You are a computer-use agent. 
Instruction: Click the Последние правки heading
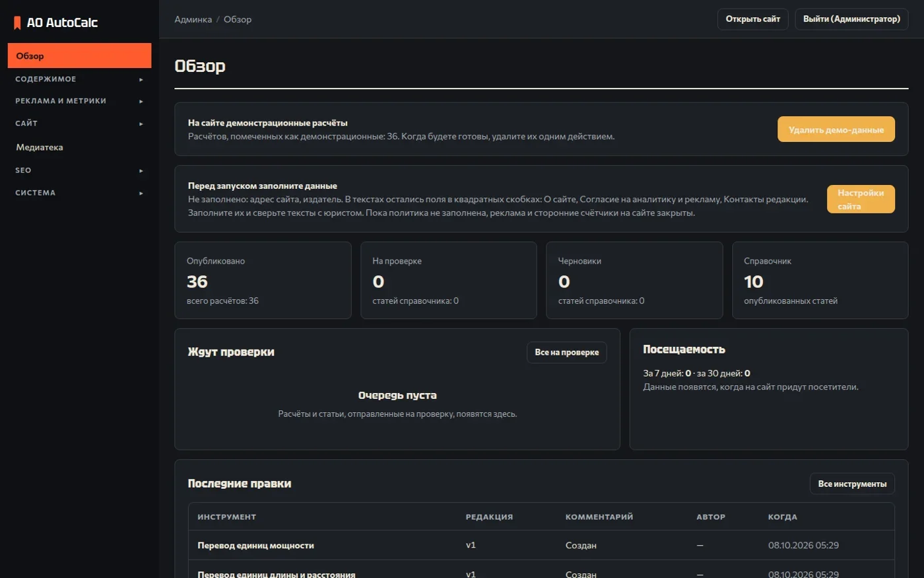click(240, 484)
